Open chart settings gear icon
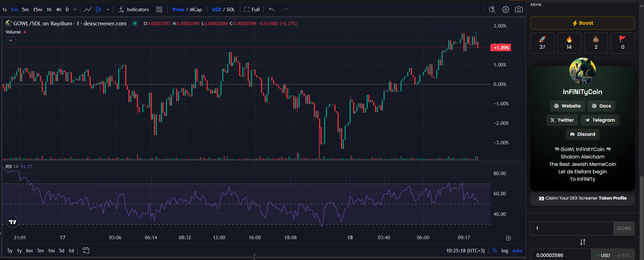Image resolution: width=644 pixels, height=260 pixels. 506,9
